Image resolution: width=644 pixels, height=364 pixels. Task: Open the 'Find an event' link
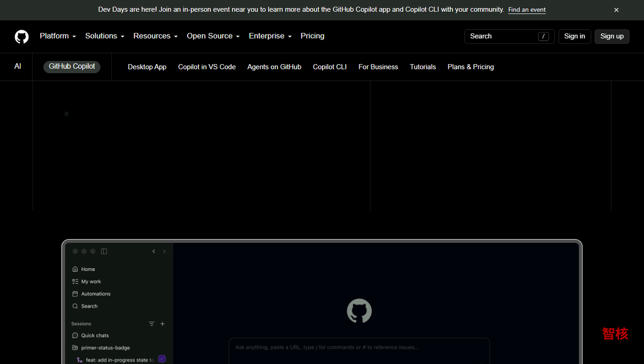click(527, 10)
